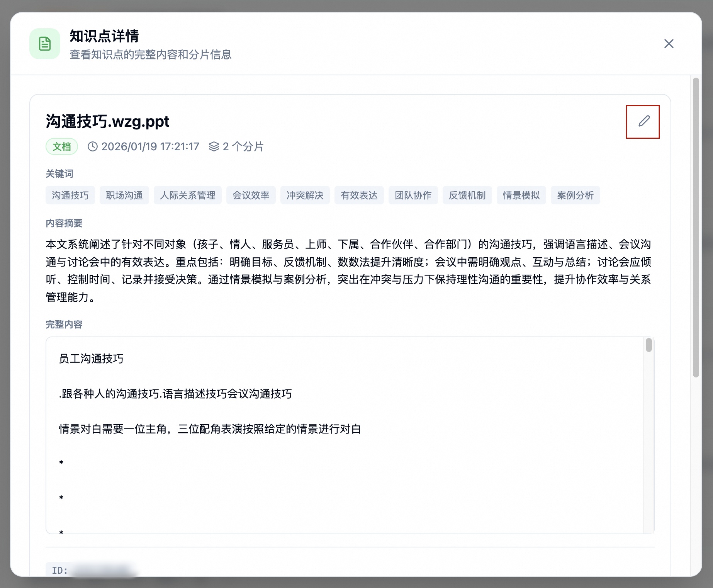The width and height of the screenshot is (713, 588).
Task: Close the 知识点详情 dialog
Action: [x=669, y=44]
